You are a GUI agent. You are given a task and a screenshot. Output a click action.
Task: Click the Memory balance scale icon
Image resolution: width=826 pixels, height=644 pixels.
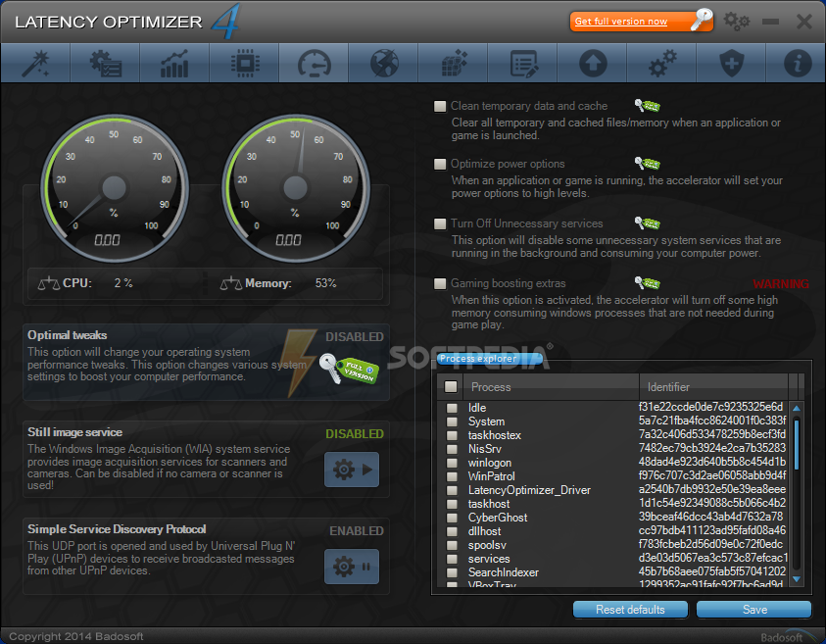(230, 283)
